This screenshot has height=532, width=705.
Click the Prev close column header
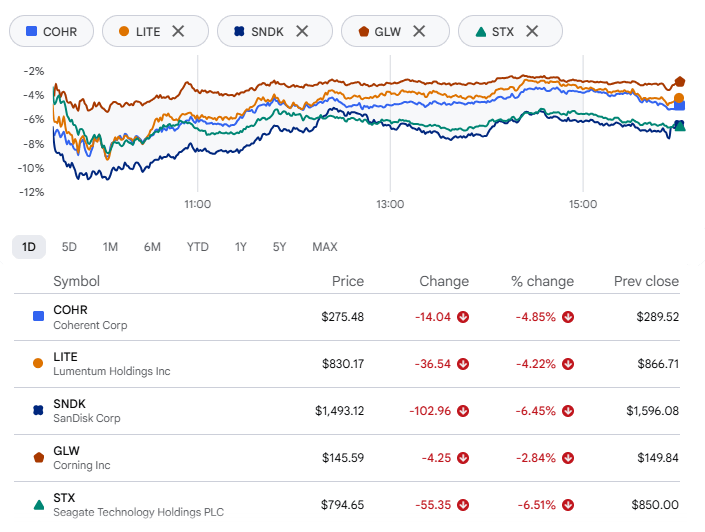point(646,281)
